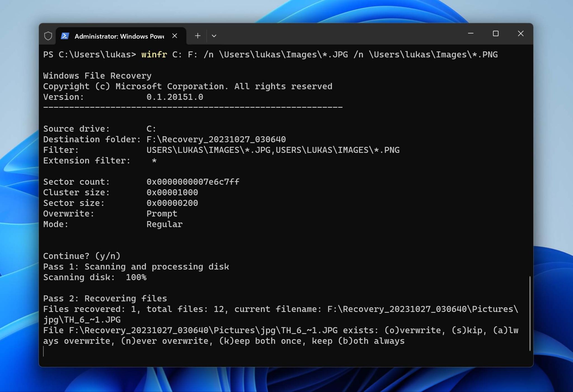The width and height of the screenshot is (573, 392).
Task: Click the terminal vertical scrollbar thumb
Action: (530, 313)
